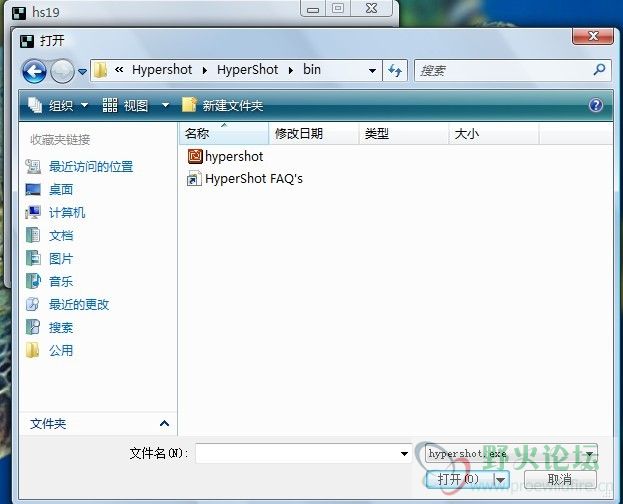Open the 组织 organize menu
Viewport: 623px width, 504px height.
[58, 106]
